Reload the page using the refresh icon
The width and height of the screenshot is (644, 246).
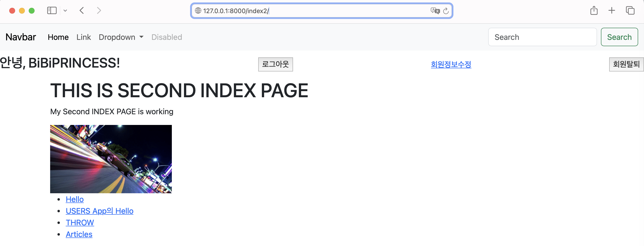pyautogui.click(x=446, y=11)
